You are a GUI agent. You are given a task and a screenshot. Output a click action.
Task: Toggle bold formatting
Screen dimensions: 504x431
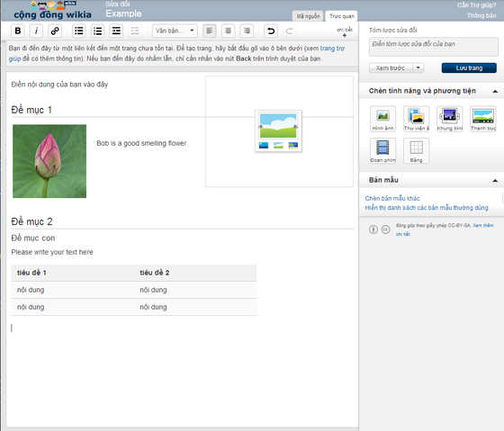pos(18,31)
